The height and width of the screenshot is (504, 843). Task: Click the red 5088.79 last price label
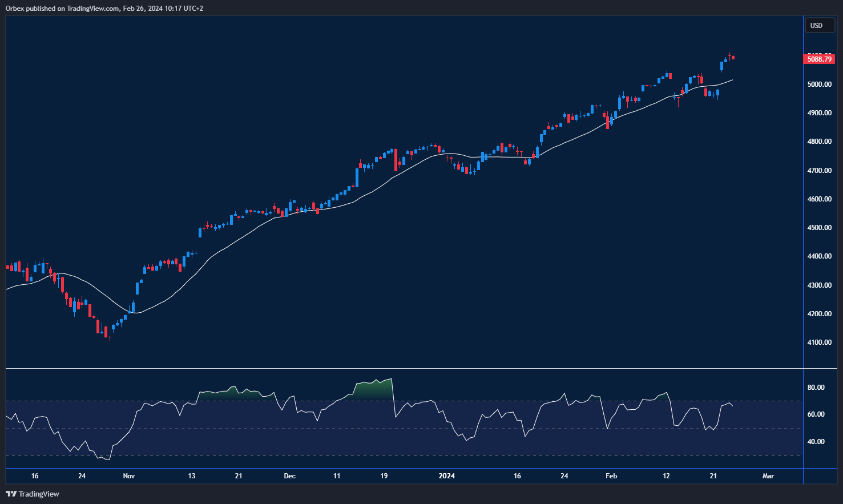click(x=819, y=59)
